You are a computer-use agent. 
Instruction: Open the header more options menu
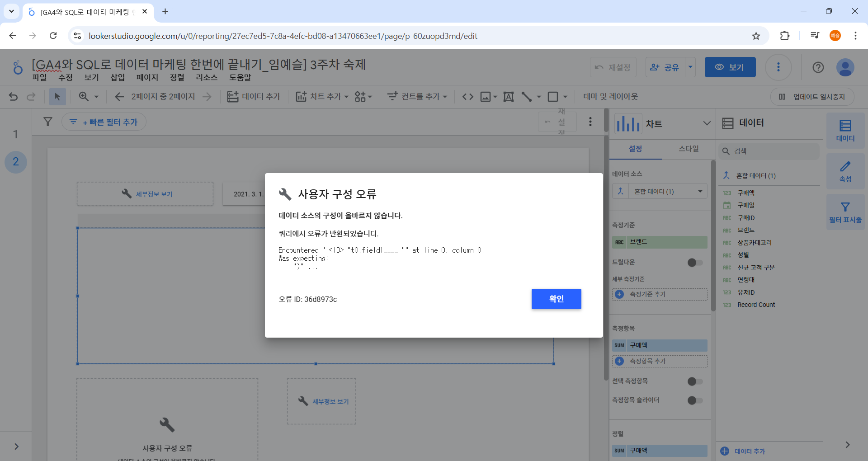click(x=778, y=67)
